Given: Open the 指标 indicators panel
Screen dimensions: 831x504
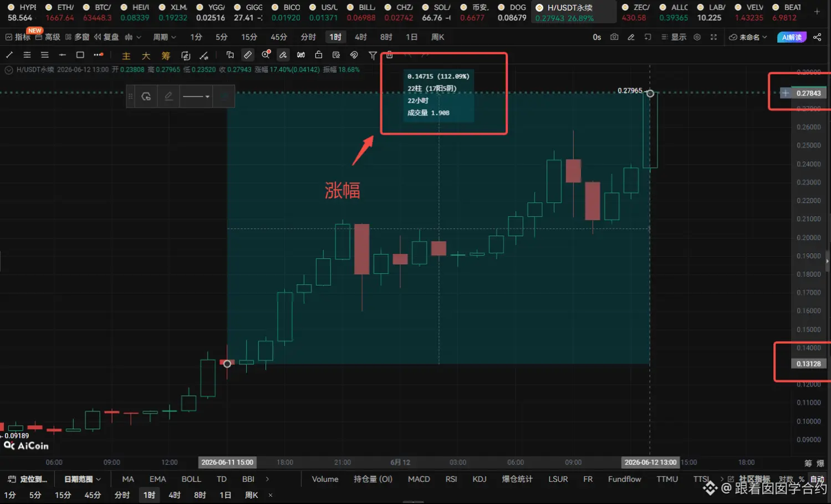Looking at the screenshot, I should pyautogui.click(x=18, y=37).
